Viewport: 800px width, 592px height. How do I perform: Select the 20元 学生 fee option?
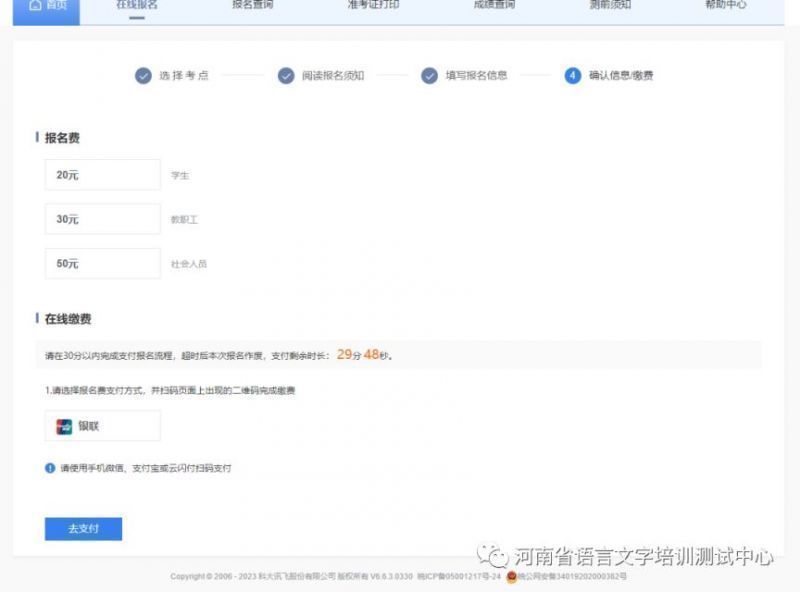(x=102, y=174)
